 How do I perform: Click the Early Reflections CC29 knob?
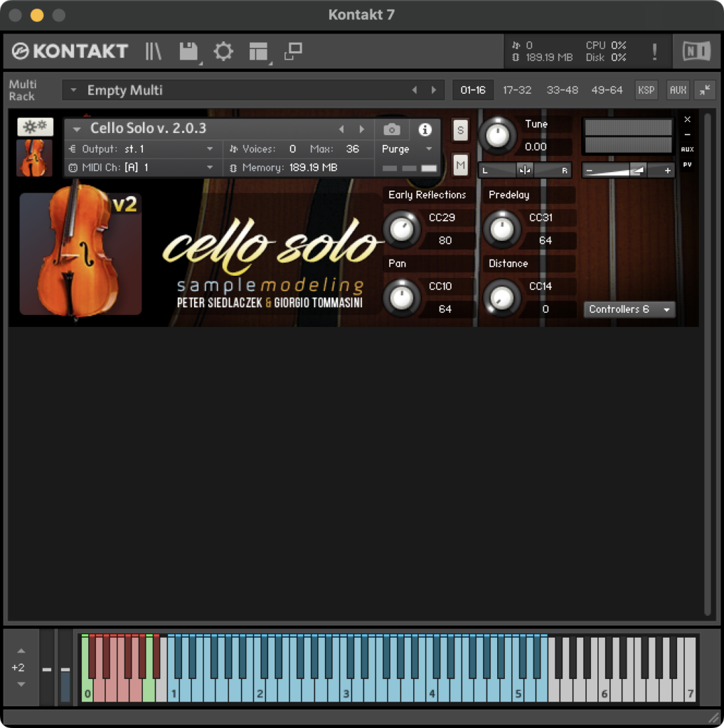(402, 228)
